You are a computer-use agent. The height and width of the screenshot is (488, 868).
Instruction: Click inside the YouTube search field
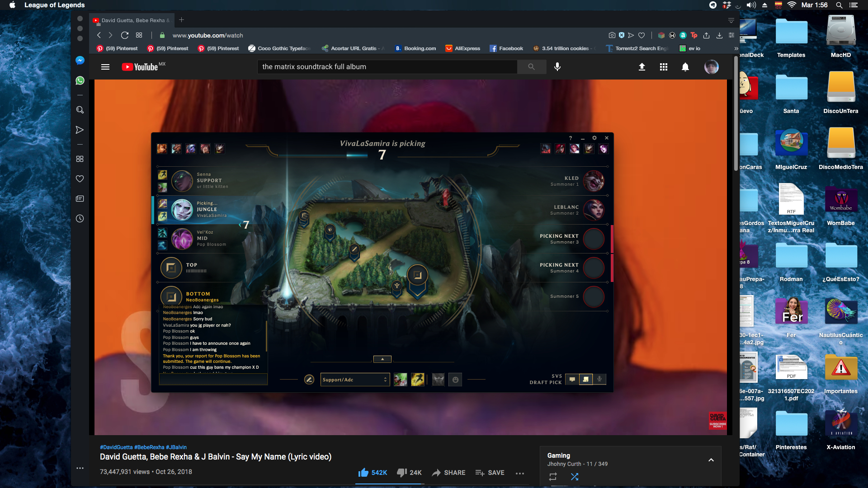click(x=387, y=66)
